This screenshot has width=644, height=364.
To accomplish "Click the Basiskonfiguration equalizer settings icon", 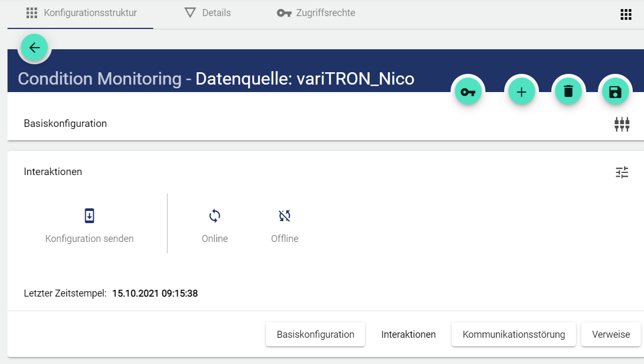I will point(621,124).
